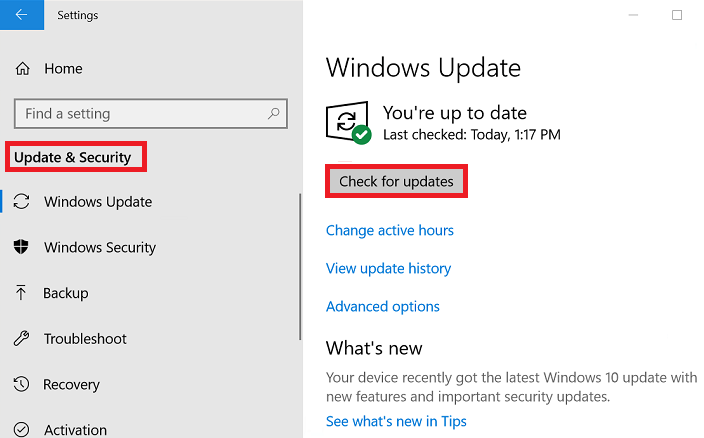Screen dimensions: 704x438
Task: Click the update status icon with green check
Action: 348,123
